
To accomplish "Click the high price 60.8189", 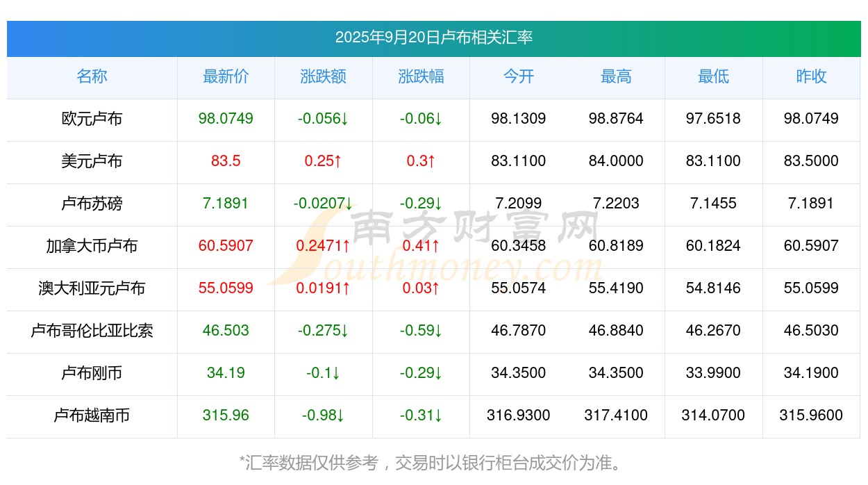I will (616, 246).
